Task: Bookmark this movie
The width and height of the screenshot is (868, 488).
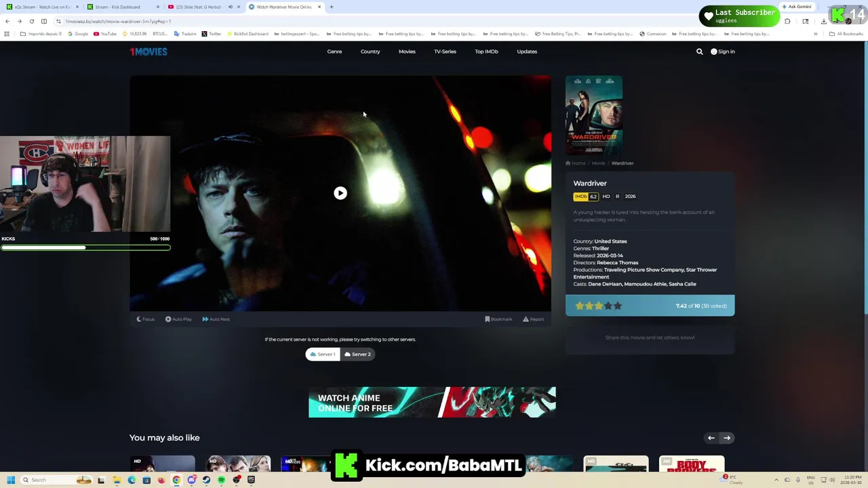Action: click(x=498, y=319)
